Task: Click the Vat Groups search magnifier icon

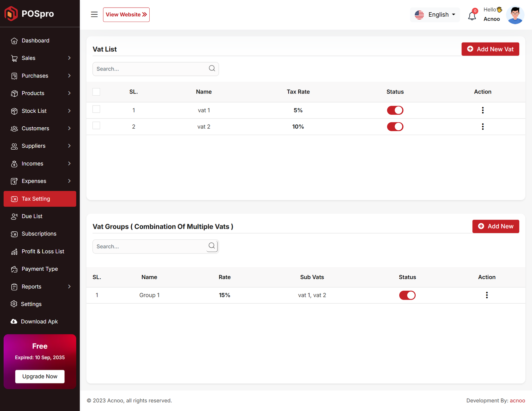Action: (212, 246)
